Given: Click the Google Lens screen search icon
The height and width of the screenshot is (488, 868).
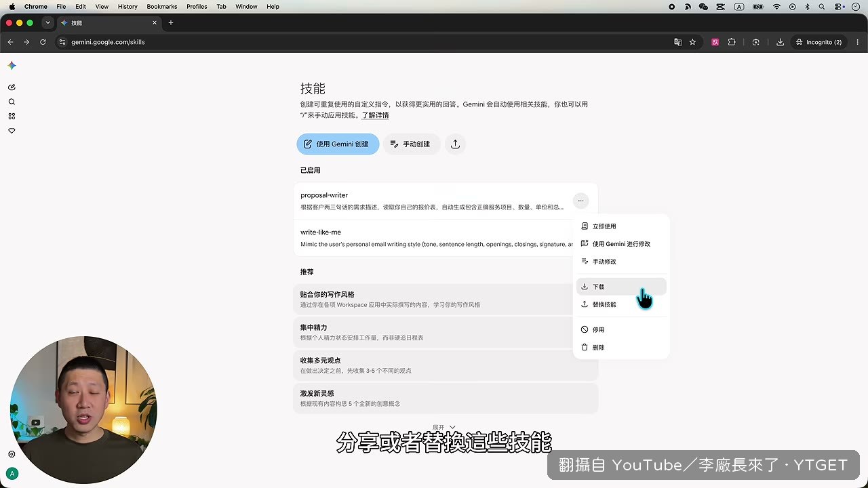Looking at the screenshot, I should [x=756, y=42].
